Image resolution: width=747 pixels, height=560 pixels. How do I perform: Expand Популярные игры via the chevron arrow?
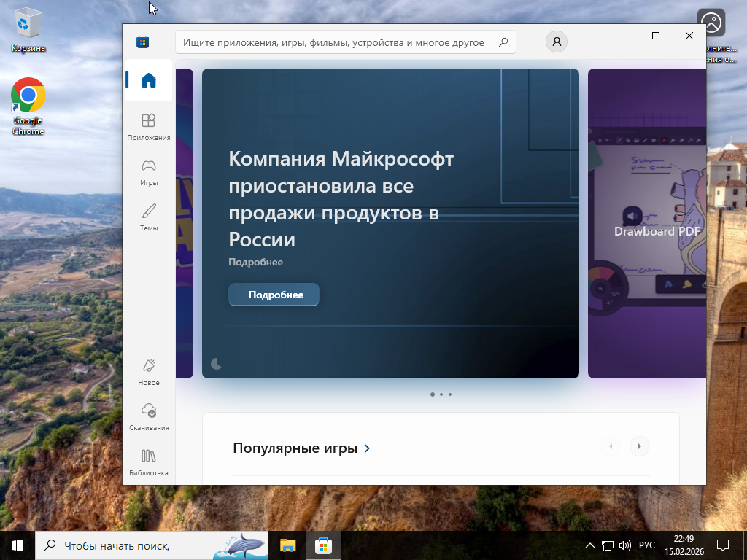[x=367, y=448]
